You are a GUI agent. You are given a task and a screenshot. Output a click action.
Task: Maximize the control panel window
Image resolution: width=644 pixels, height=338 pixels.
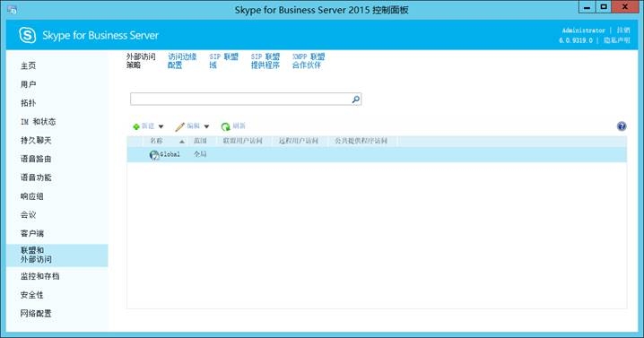pyautogui.click(x=604, y=7)
